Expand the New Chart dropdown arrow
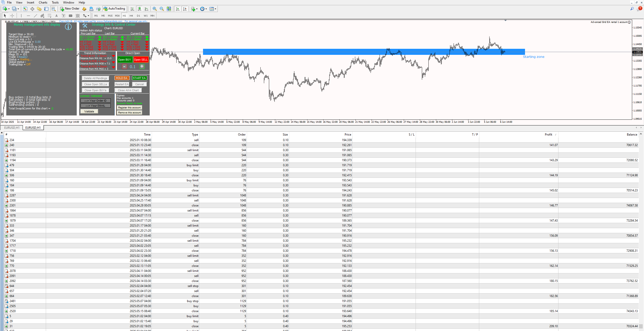The width and height of the screenshot is (644, 331). coord(9,9)
